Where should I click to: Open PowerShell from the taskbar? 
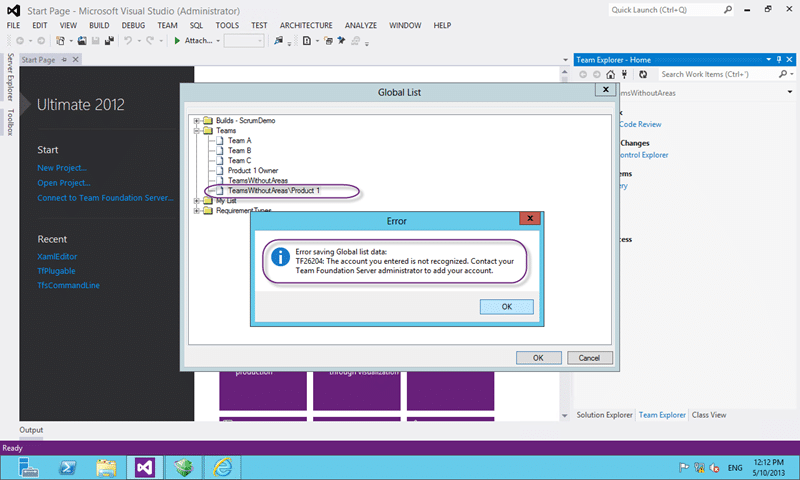pyautogui.click(x=67, y=467)
